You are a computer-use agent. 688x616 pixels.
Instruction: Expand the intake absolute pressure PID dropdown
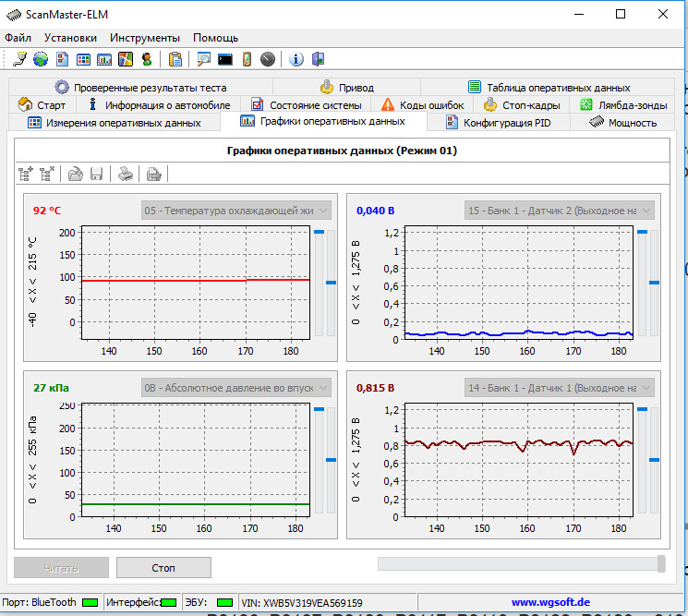click(236, 388)
